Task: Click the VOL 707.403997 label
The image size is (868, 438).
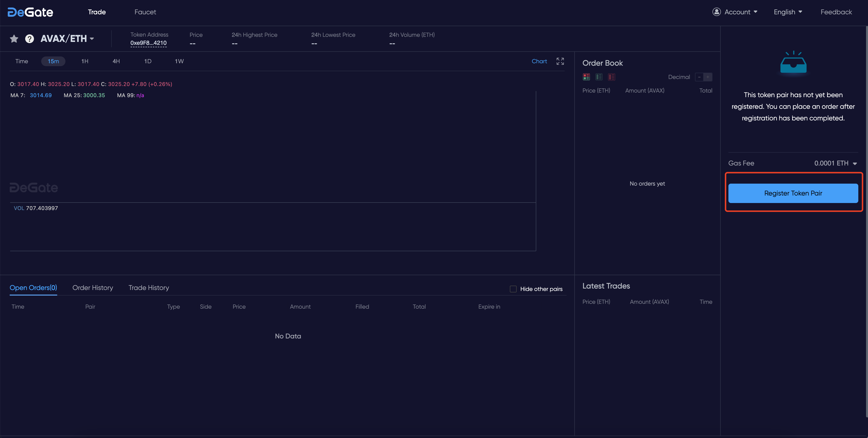Action: (36, 208)
